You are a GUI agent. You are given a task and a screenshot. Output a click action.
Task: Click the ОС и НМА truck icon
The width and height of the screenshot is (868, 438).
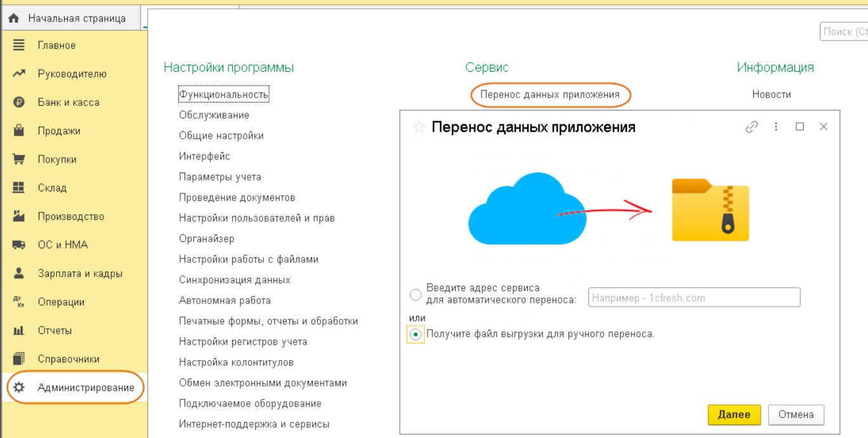pos(18,245)
